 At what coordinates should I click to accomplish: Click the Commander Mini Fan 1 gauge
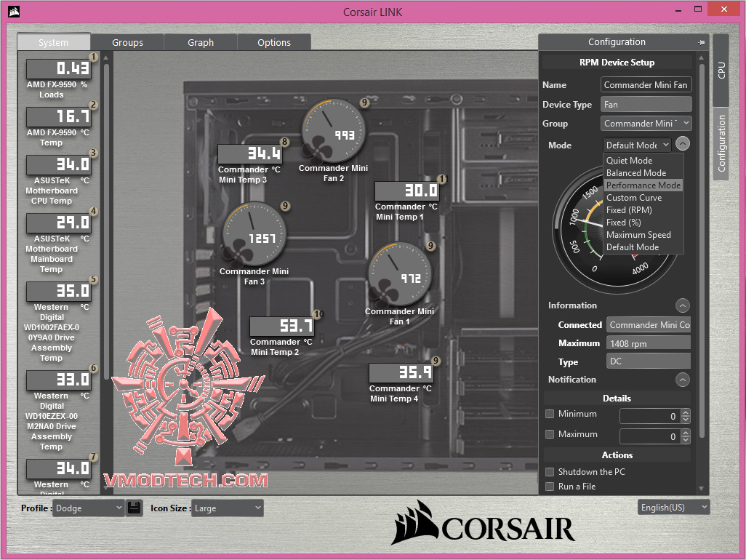[400, 274]
